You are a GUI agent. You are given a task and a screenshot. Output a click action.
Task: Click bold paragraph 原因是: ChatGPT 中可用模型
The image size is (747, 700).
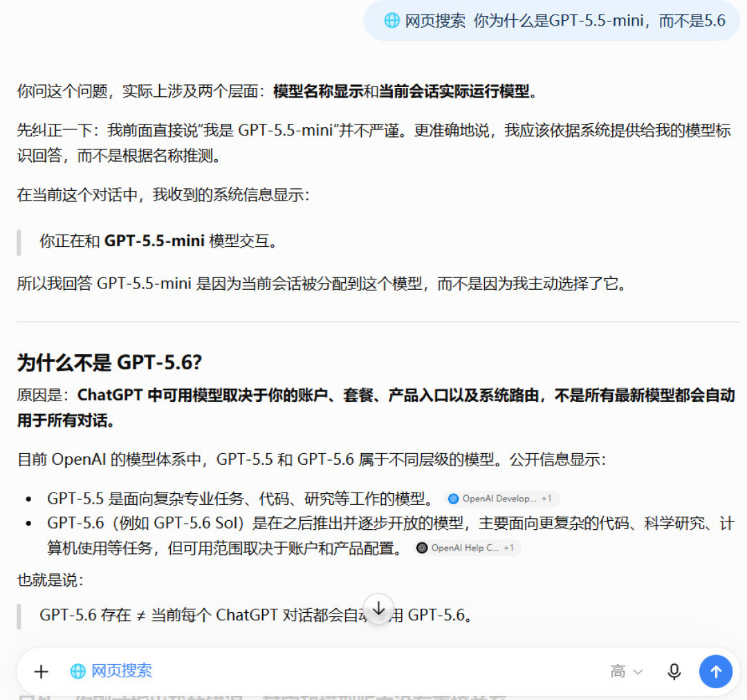pos(376,407)
